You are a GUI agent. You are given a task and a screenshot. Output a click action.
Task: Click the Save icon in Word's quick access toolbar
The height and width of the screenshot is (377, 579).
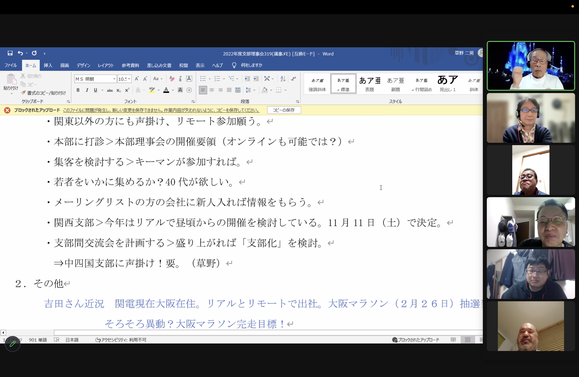(10, 54)
